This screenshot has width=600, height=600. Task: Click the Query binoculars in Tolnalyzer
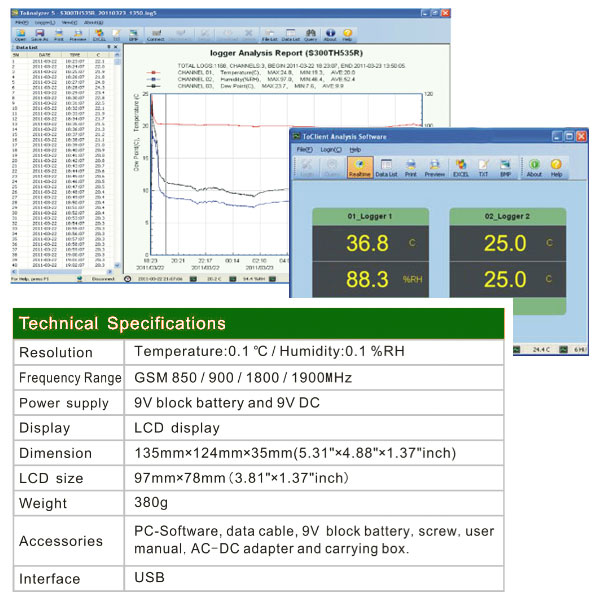click(310, 35)
